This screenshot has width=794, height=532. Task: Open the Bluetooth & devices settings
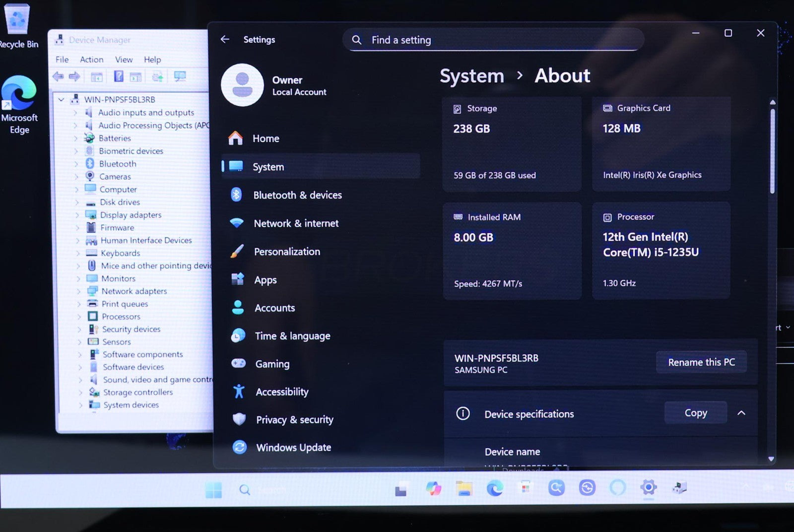(297, 195)
